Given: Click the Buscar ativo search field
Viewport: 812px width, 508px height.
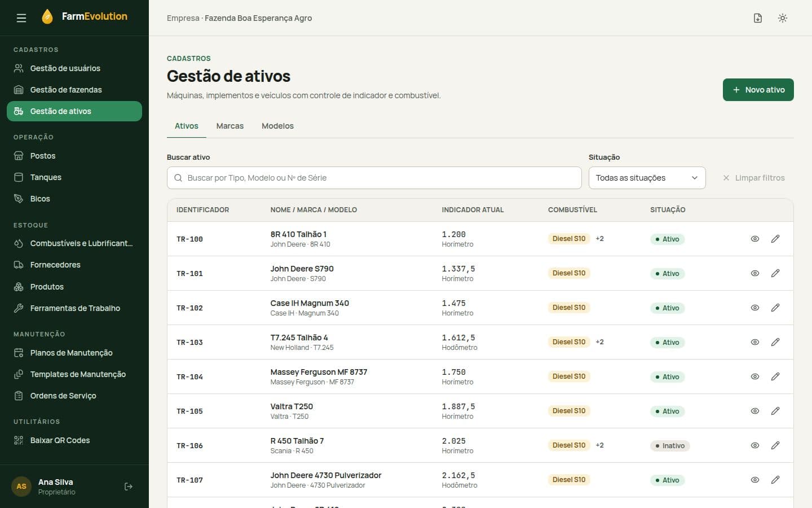Looking at the screenshot, I should (x=374, y=178).
